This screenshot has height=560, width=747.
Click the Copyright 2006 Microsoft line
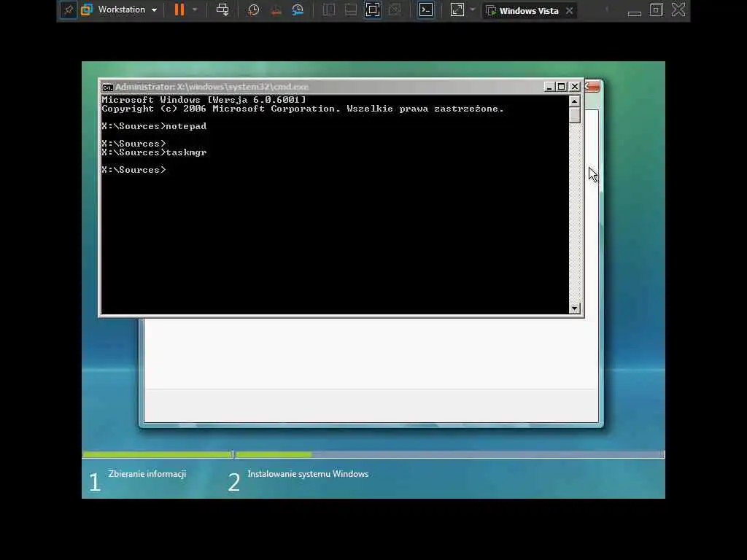coord(303,109)
